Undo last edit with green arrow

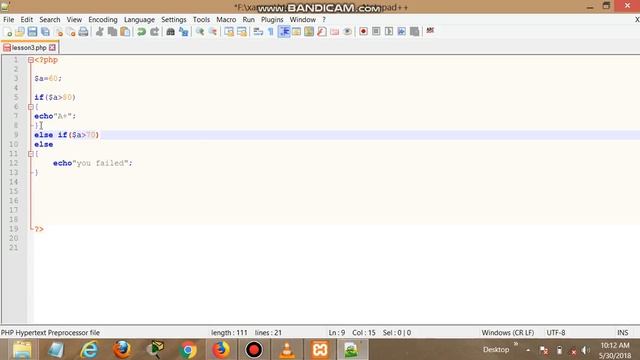(141, 32)
